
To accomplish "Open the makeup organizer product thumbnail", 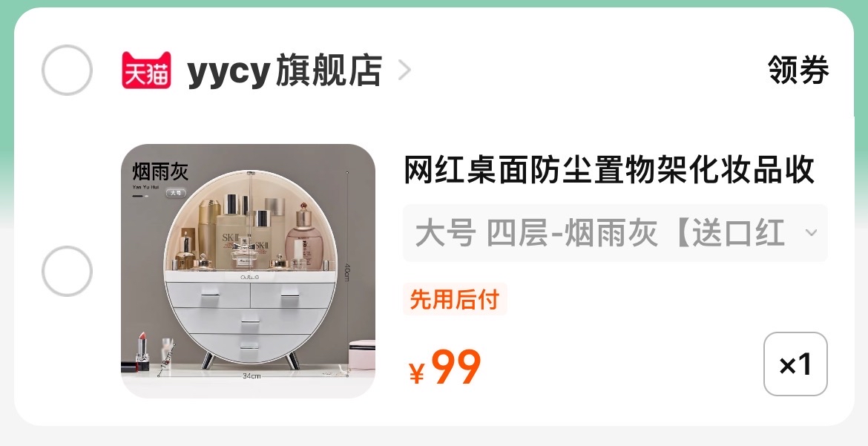I will (x=248, y=271).
